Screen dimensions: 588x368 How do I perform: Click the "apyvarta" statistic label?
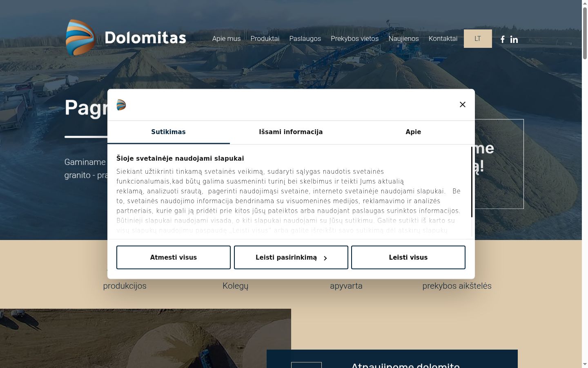click(346, 286)
